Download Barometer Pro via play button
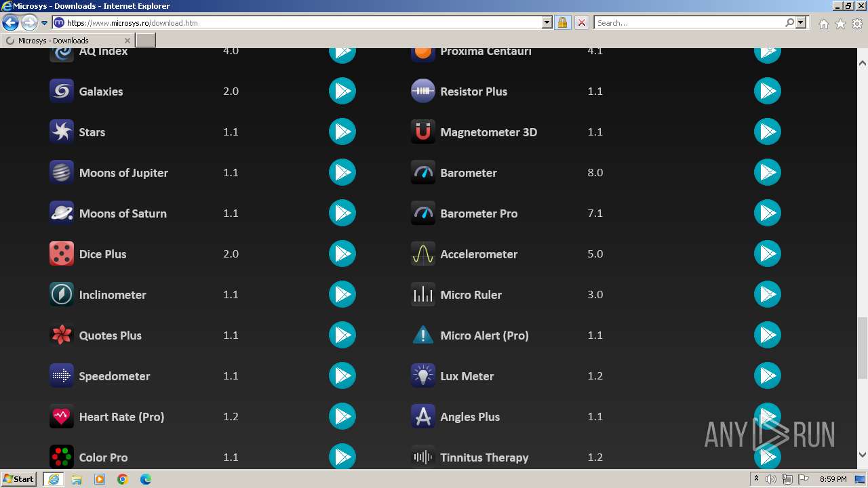This screenshot has height=488, width=868. point(768,213)
